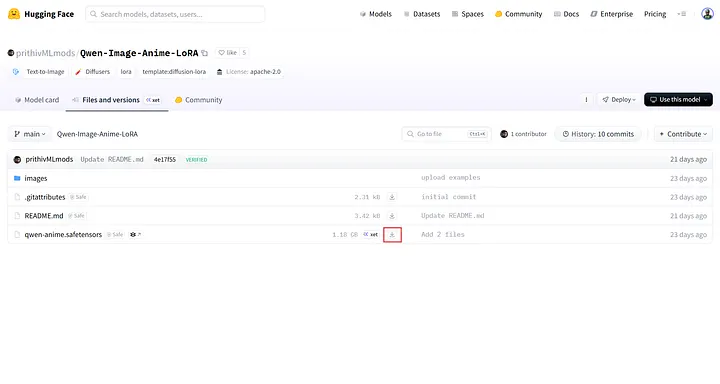This screenshot has width=720, height=384.
Task: Open Use this model dropdown
Action: click(678, 100)
